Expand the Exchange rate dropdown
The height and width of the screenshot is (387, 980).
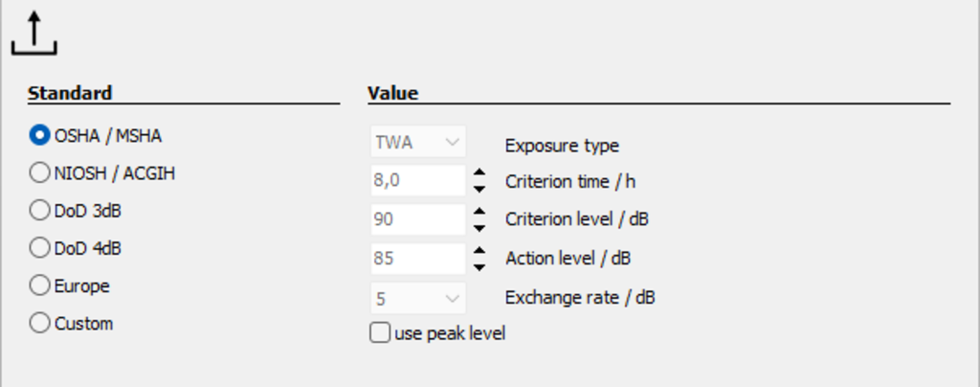pos(418,298)
